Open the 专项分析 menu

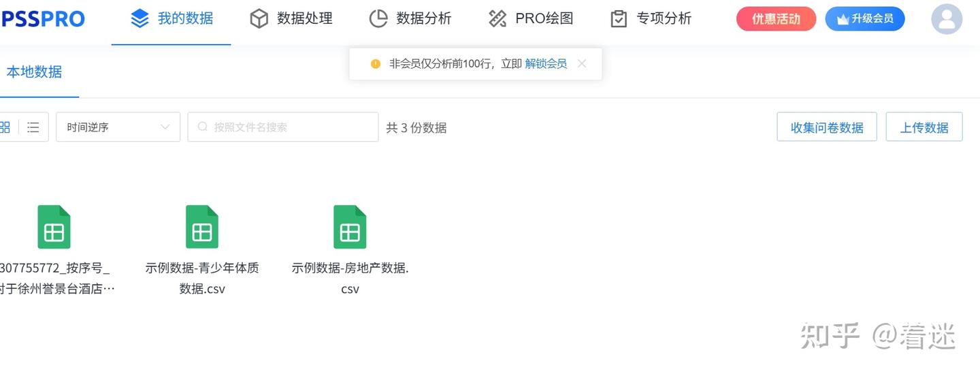coord(651,18)
